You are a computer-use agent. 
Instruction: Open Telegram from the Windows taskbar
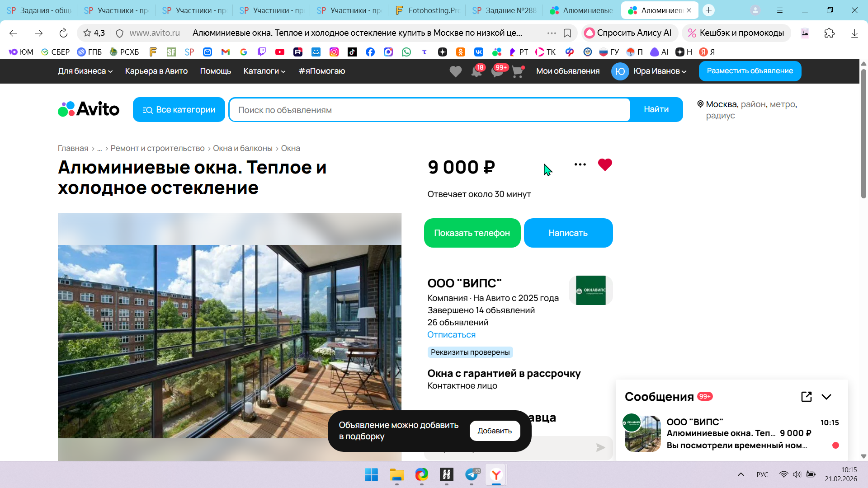click(472, 474)
